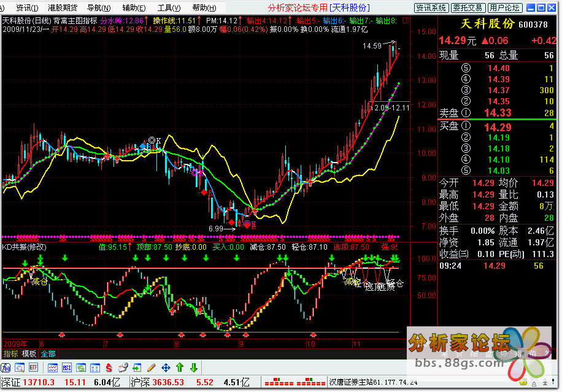
Task: Click sell level 2 price 14.35
Action: coord(499,101)
